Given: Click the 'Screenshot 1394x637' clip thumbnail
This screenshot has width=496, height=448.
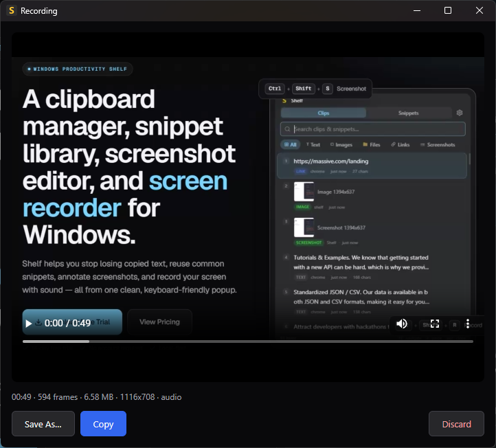Looking at the screenshot, I should tap(304, 227).
